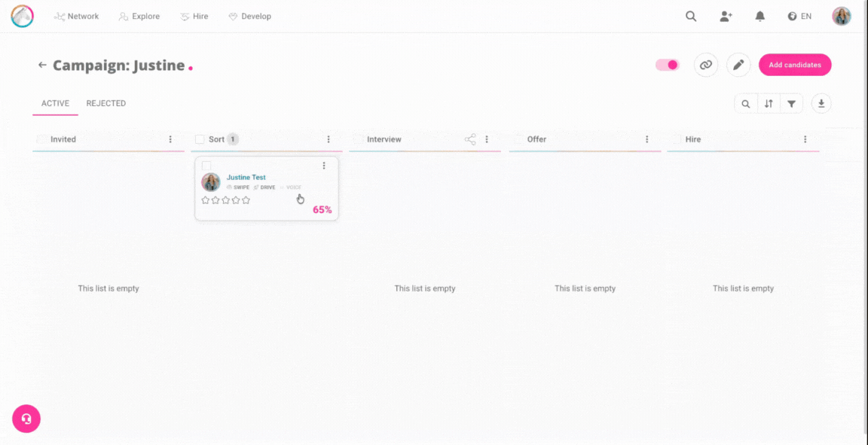Open the Hire menu in navigation
The image size is (868, 445).
tap(194, 17)
